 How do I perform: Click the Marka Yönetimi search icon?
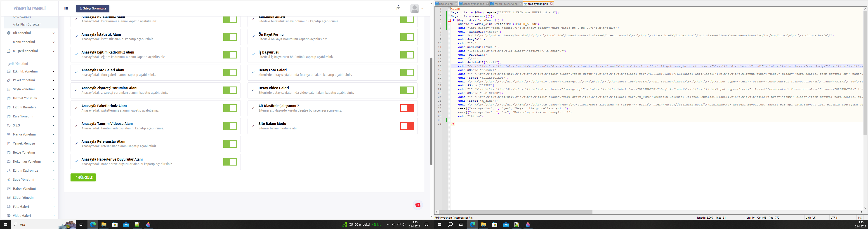pos(9,134)
